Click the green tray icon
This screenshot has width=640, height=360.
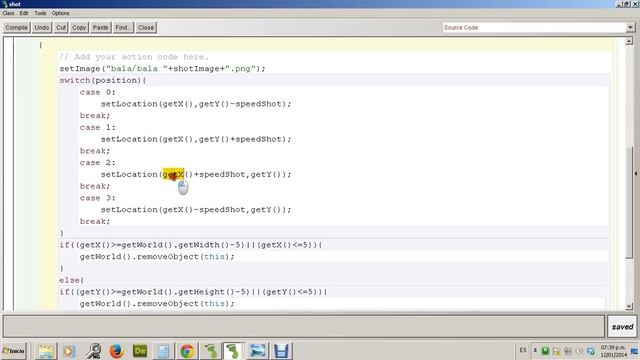545,351
